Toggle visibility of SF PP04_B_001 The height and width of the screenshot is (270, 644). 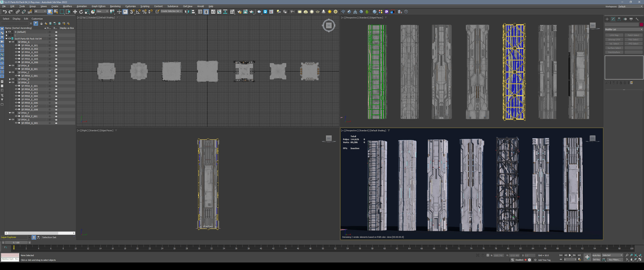16,69
